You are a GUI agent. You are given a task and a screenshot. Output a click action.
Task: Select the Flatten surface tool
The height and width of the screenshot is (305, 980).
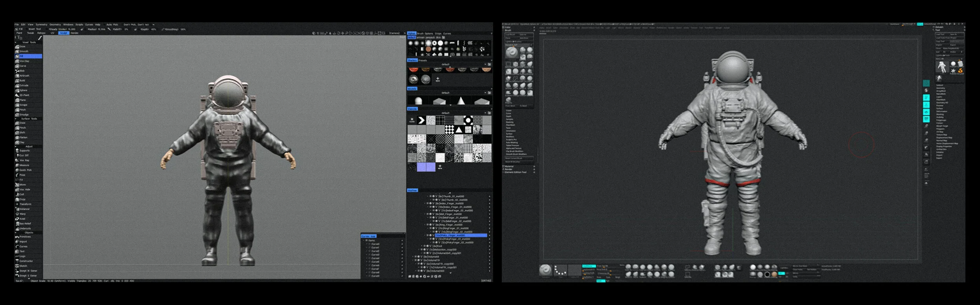28,137
